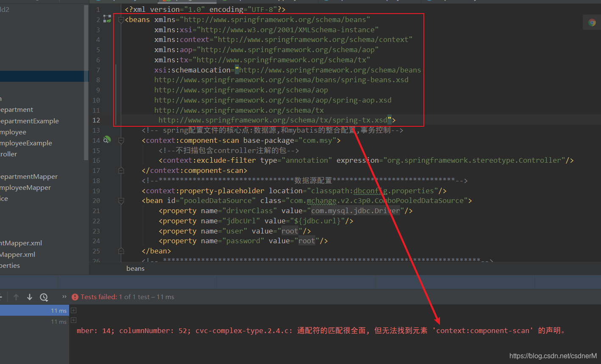Click the project panel vertical scrollbar
601x364 pixels.
click(x=86, y=83)
